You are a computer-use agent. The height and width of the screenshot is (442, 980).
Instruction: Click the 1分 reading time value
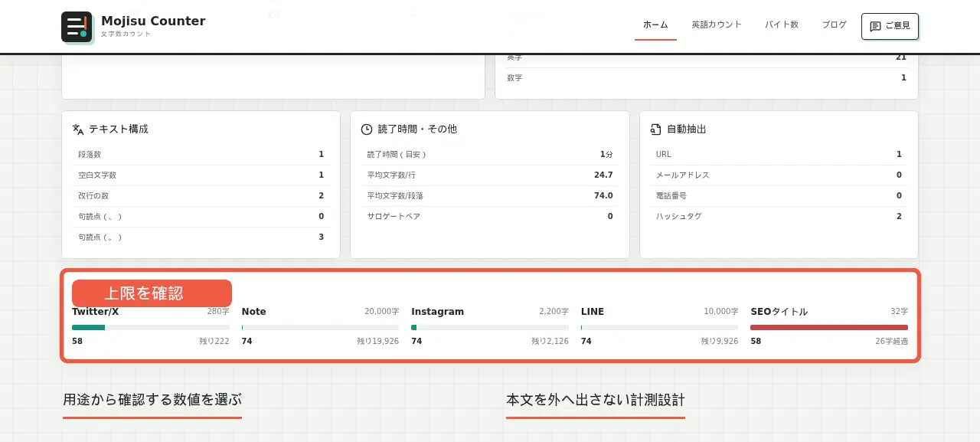coord(606,155)
